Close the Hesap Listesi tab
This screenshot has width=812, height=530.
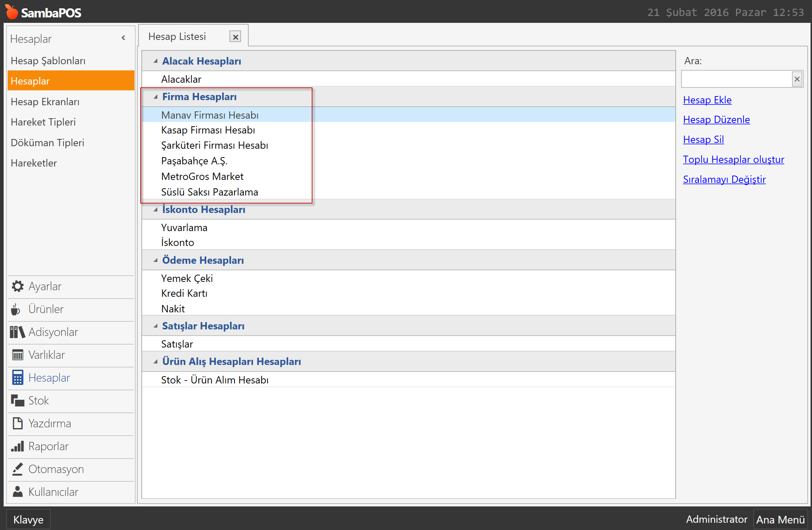(x=235, y=37)
